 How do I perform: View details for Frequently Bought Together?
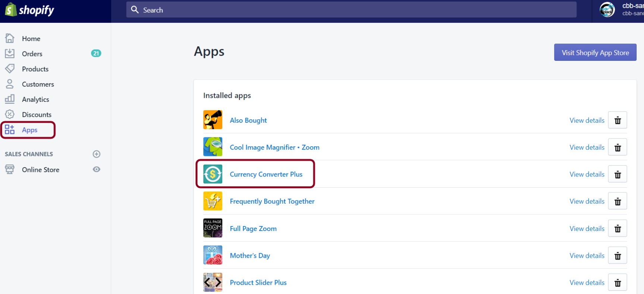pyautogui.click(x=587, y=201)
